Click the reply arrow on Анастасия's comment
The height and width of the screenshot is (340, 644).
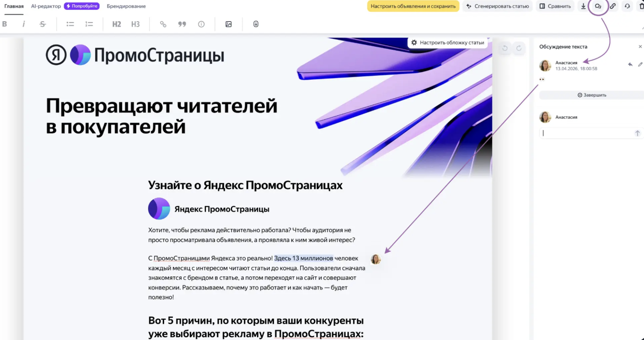coord(630,64)
